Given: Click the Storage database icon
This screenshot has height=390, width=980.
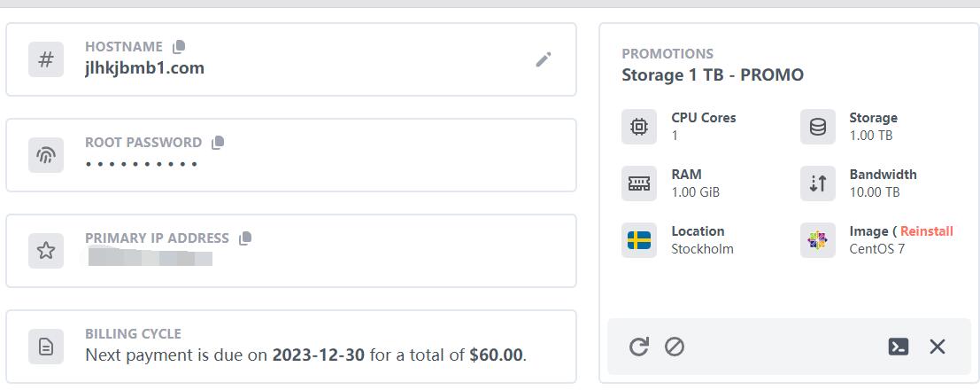Looking at the screenshot, I should point(817,127).
